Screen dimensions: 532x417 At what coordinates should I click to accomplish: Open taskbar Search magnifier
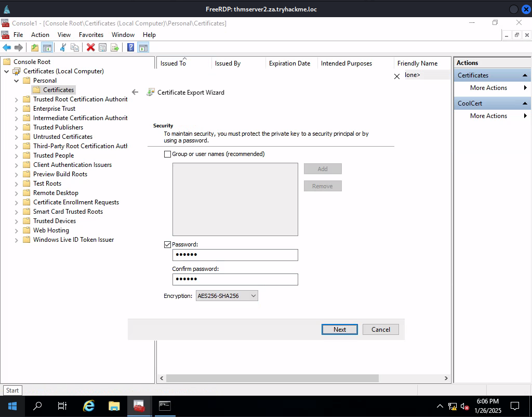click(x=37, y=406)
